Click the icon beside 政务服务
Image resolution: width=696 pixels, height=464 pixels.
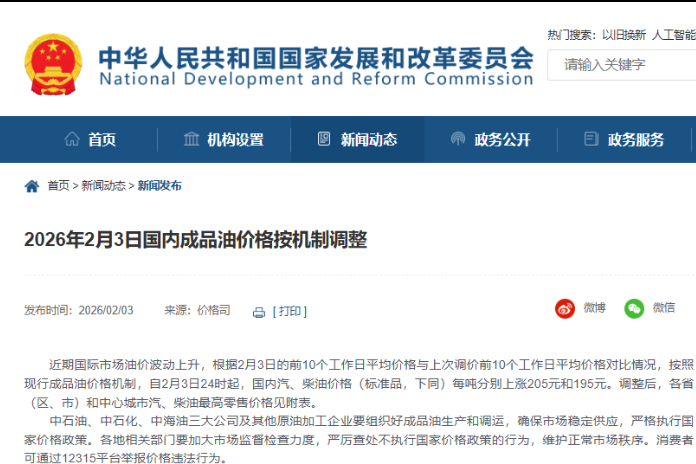[591, 139]
